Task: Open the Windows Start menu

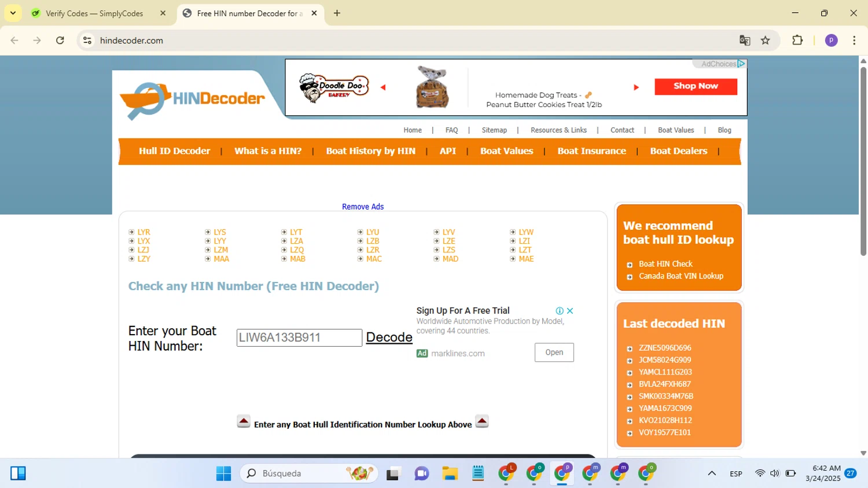Action: [223, 474]
